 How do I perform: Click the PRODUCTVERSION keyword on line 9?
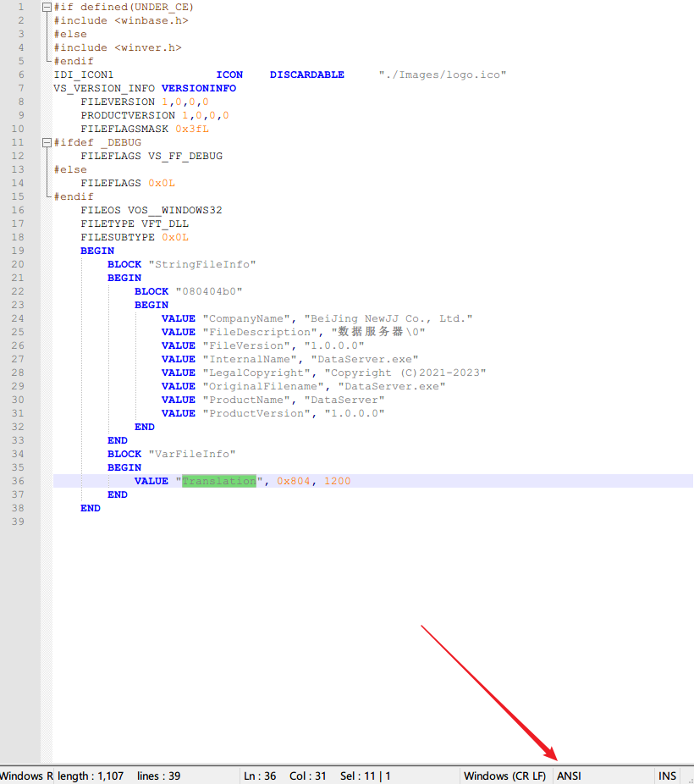(x=128, y=115)
